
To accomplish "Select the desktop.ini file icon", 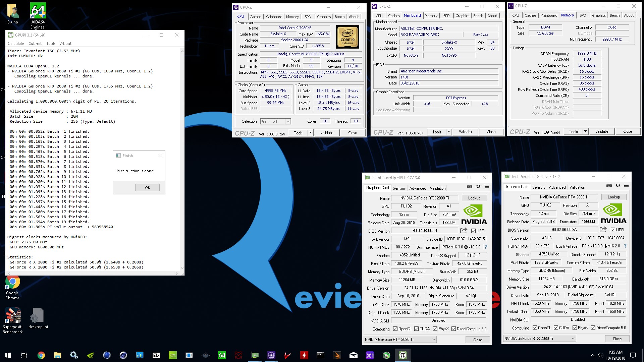I will pos(38,319).
